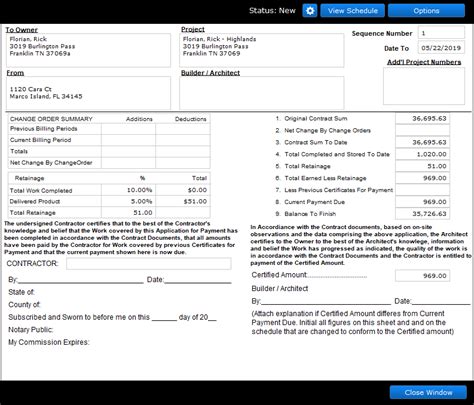Screen dimensions: 474x405
Task: Click the Net Change By ChangeOrder row label
Action: pyautogui.click(x=51, y=163)
